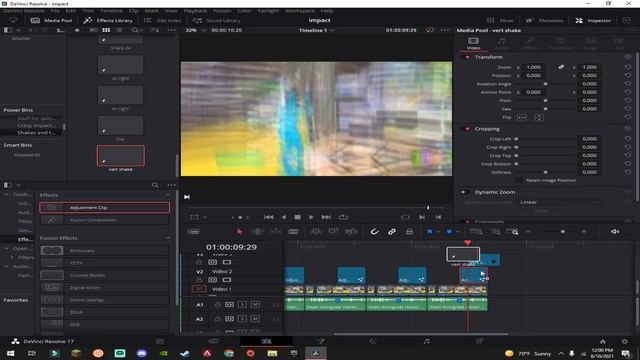
Task: Open the Metadata panel button
Action: (544, 20)
